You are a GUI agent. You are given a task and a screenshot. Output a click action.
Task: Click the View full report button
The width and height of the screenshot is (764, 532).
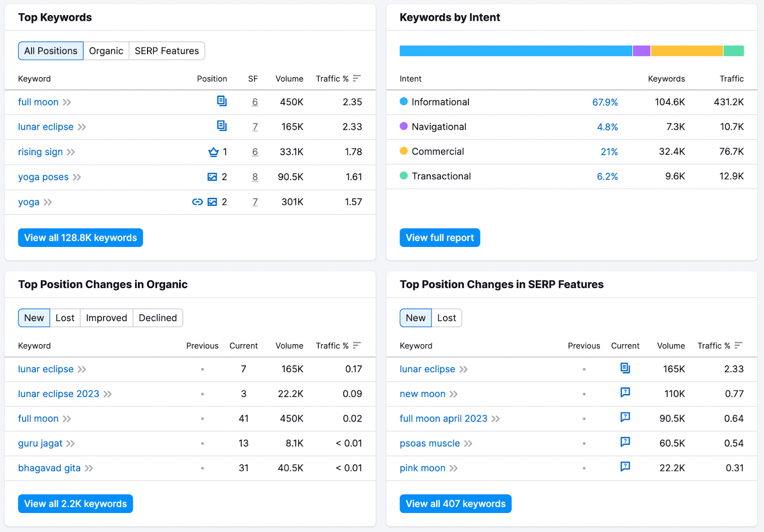pyautogui.click(x=439, y=237)
